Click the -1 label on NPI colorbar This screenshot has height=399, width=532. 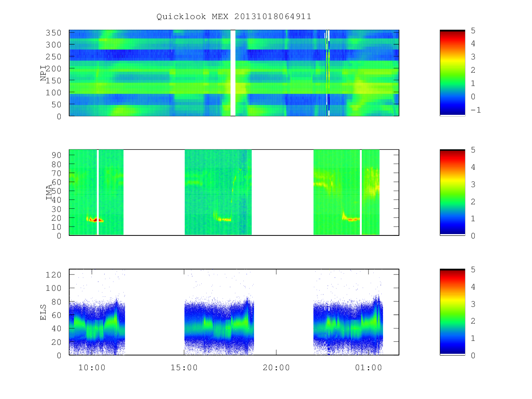pos(475,110)
